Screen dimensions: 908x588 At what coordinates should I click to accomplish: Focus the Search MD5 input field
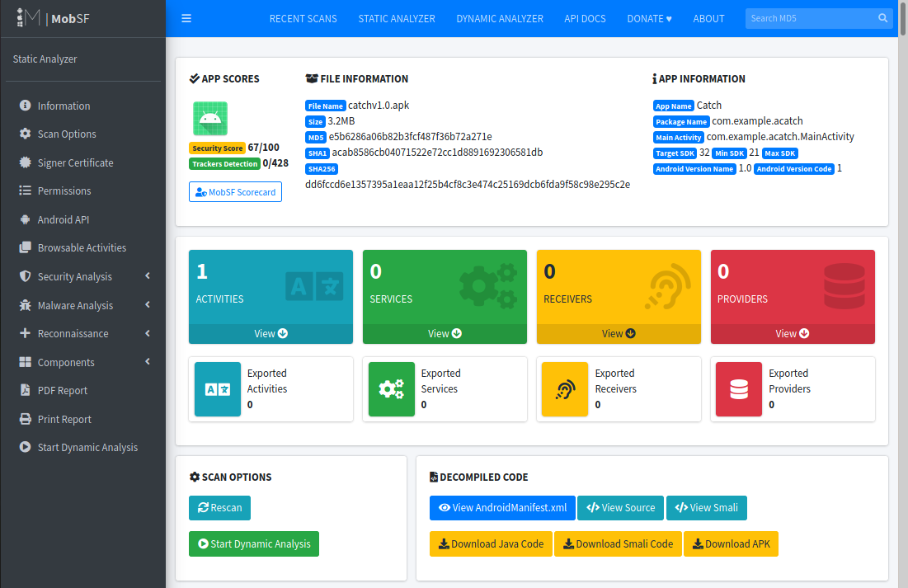tap(811, 18)
